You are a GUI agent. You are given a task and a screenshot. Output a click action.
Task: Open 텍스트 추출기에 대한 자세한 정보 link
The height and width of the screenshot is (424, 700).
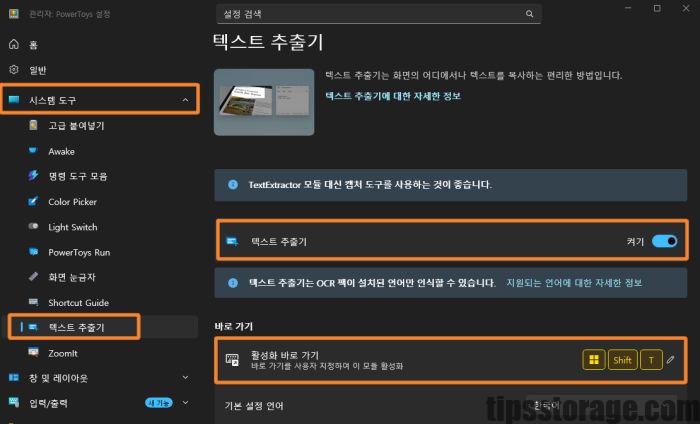(x=393, y=96)
